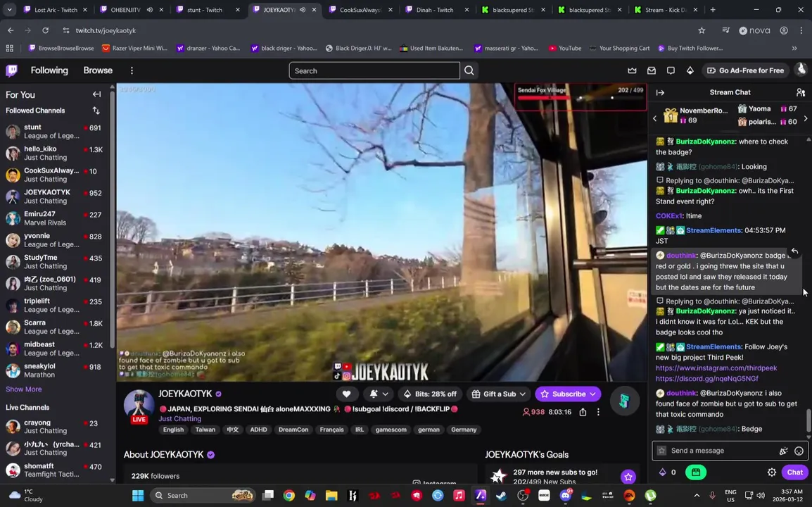
Task: Open chat settings gear
Action: coord(772,472)
